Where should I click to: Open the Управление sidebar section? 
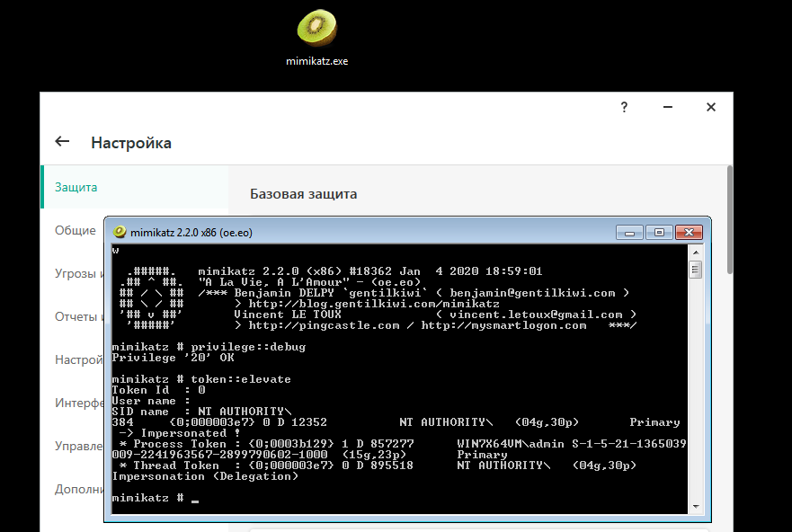coord(79,447)
